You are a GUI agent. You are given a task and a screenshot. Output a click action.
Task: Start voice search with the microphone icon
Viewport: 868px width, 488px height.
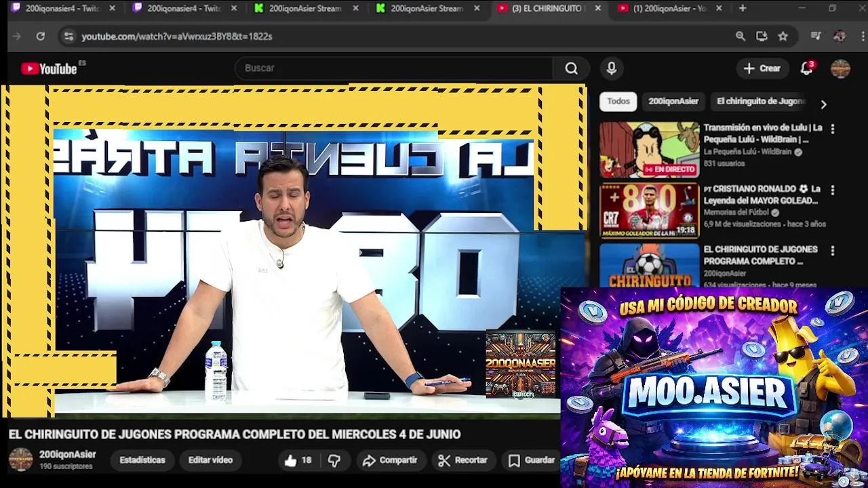tap(612, 68)
